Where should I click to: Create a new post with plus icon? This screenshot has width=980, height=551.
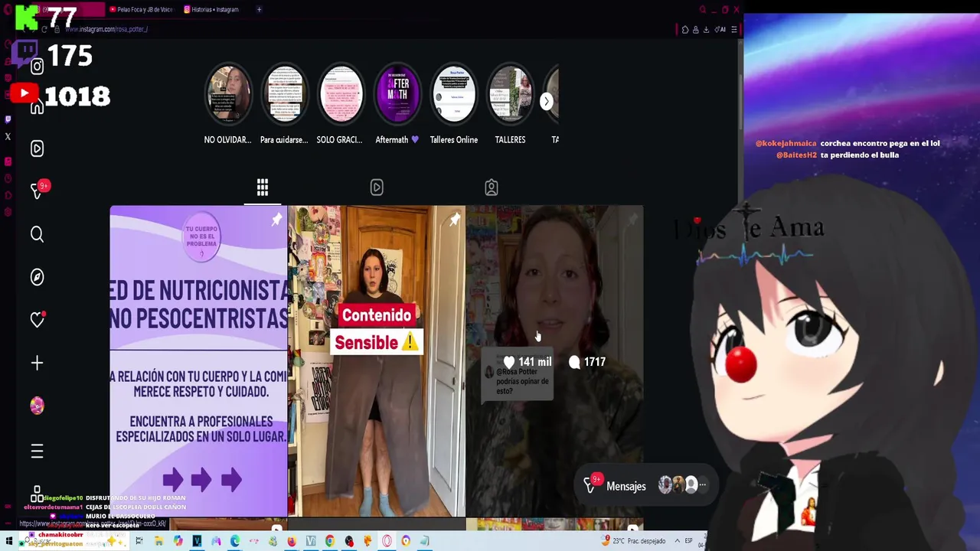coord(37,363)
